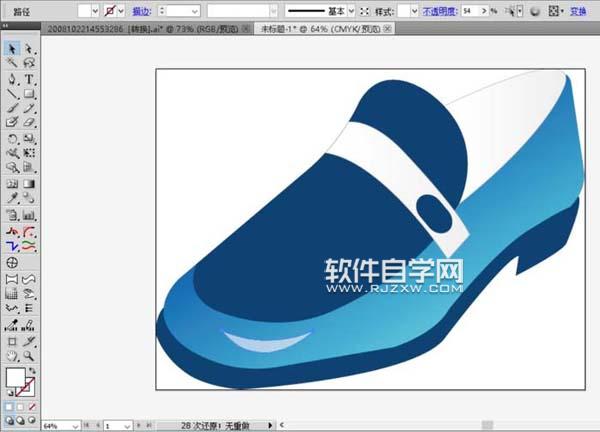
Task: Activate the Lasso tool
Action: pos(29,62)
